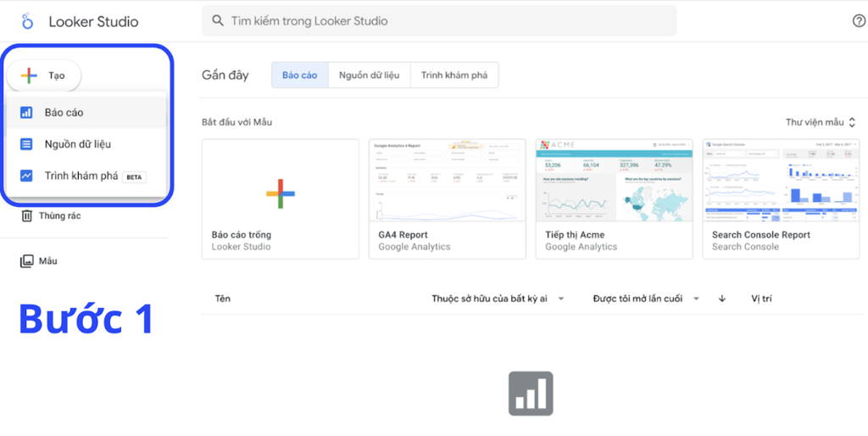
Task: Select Báo cáo from the Tạo menu
Action: point(86,113)
